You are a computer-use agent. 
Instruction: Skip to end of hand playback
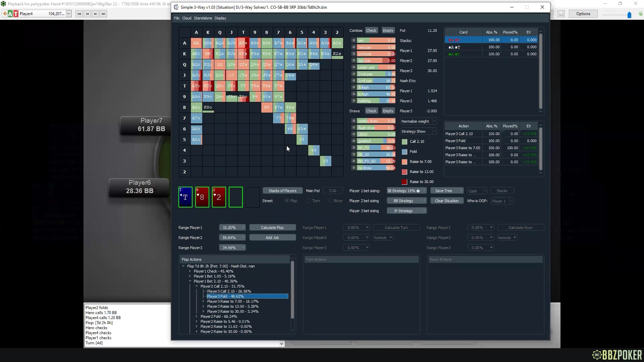[103, 14]
